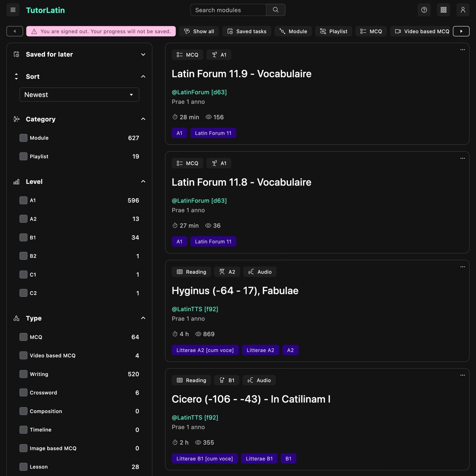This screenshot has width=476, height=476.
Task: Click Reading badge on Cicero card
Action: [191, 380]
